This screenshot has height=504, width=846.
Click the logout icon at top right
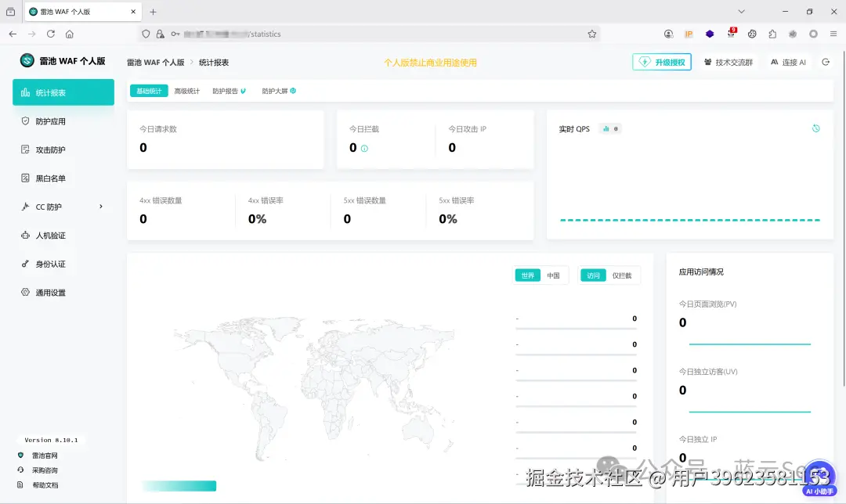(x=826, y=62)
